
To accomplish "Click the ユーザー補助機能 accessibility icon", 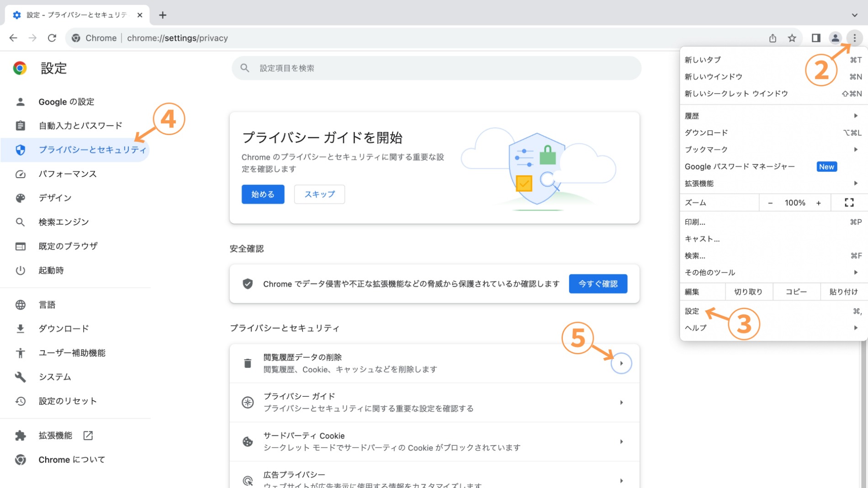I will click(x=20, y=353).
